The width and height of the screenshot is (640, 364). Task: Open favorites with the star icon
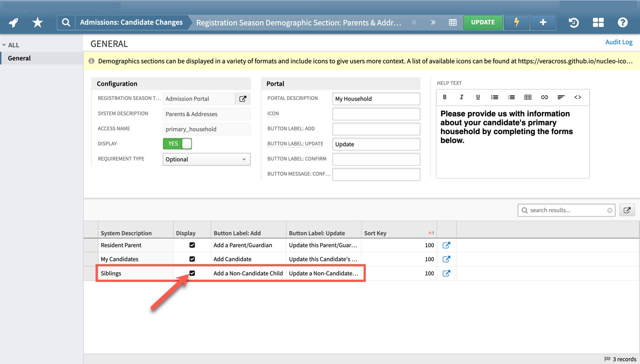[38, 23]
